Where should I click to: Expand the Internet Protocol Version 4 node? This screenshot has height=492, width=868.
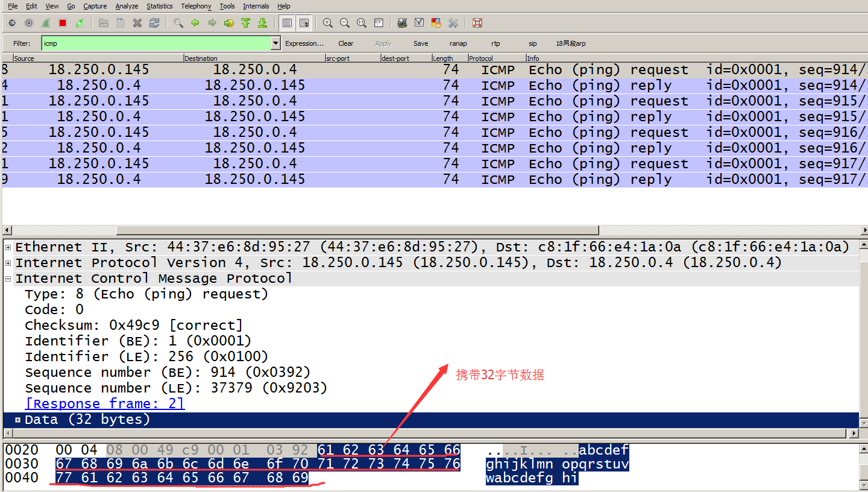tap(8, 263)
